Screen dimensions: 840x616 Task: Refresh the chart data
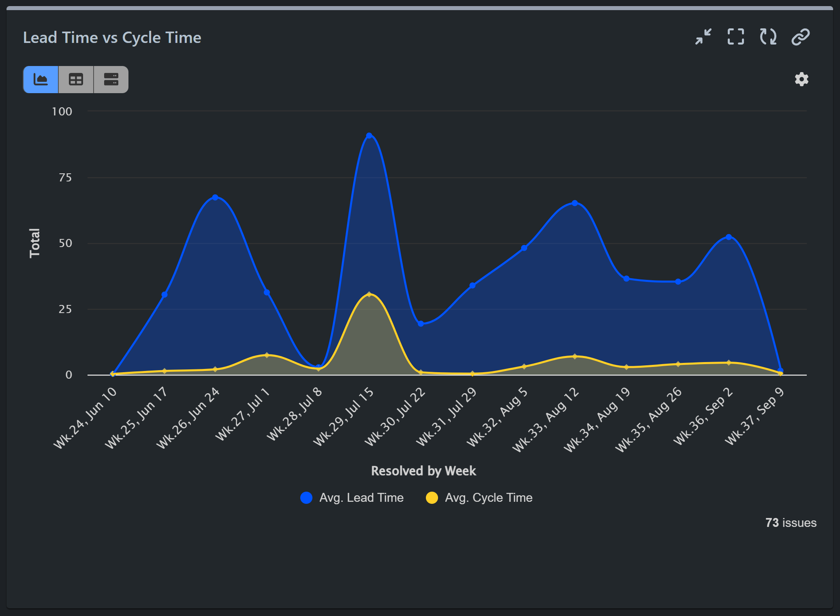tap(768, 37)
